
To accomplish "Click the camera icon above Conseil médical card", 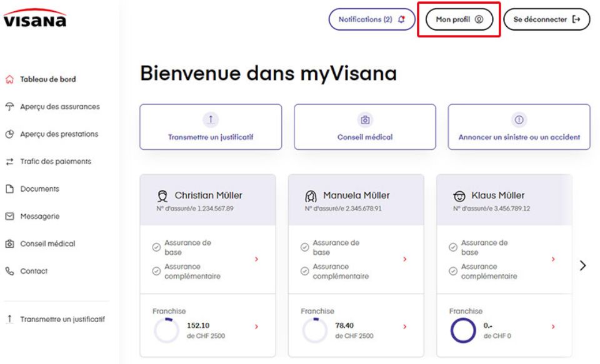I will click(x=365, y=119).
